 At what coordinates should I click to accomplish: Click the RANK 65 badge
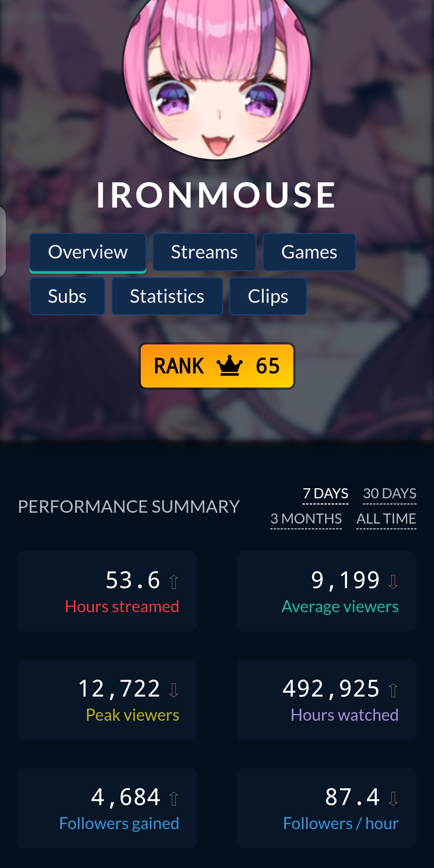(217, 366)
